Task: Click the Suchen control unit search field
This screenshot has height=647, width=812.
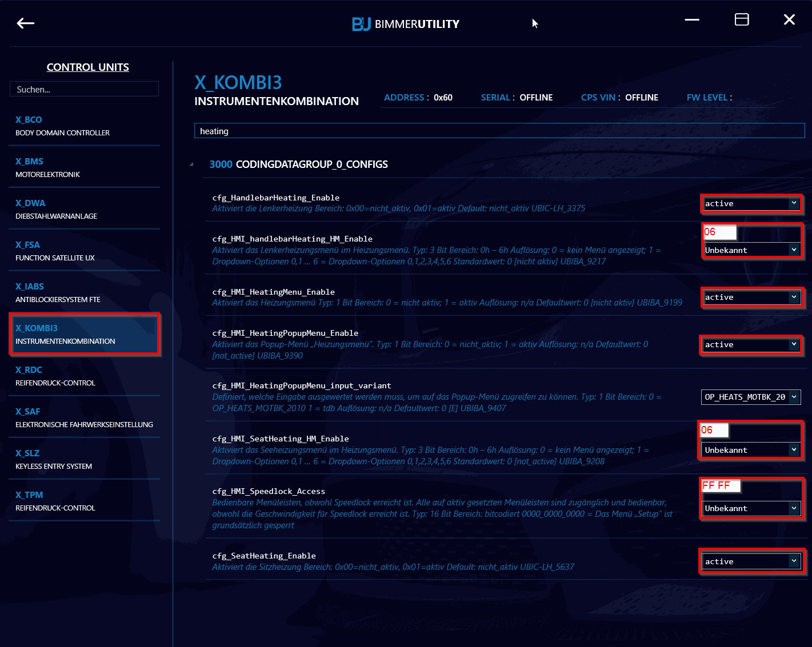Action: [84, 89]
